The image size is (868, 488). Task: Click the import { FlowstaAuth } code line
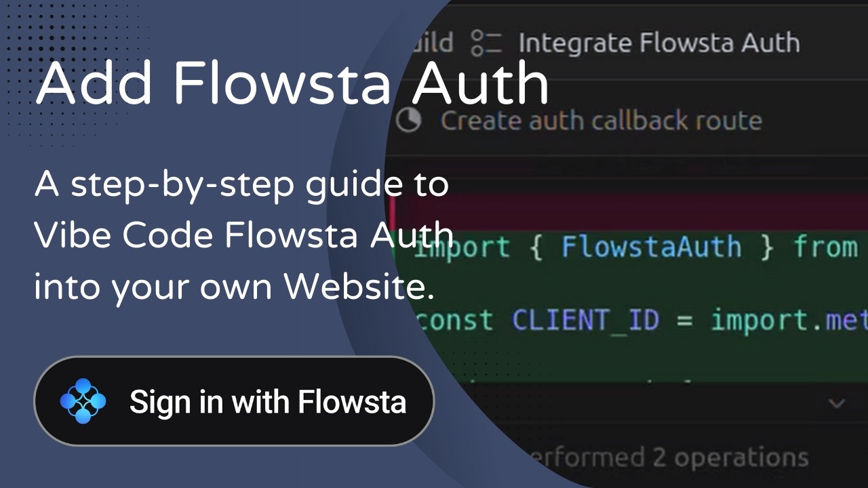tap(636, 247)
